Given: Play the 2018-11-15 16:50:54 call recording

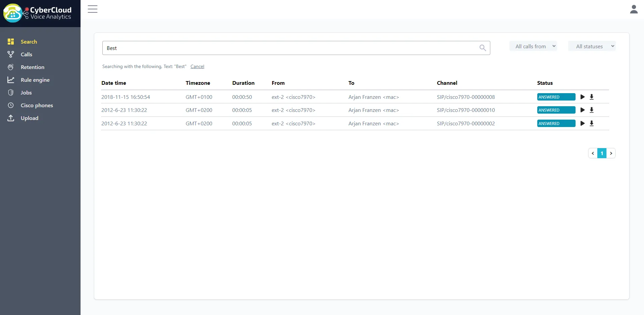Looking at the screenshot, I should coord(583,97).
